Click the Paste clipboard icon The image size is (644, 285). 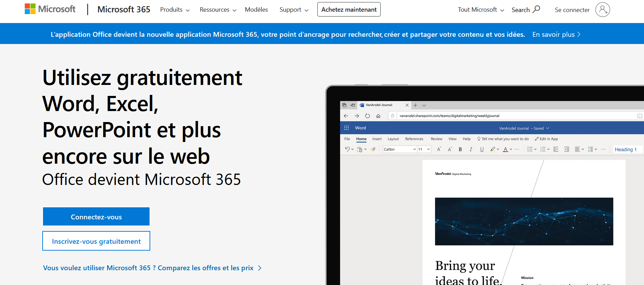[x=360, y=149]
